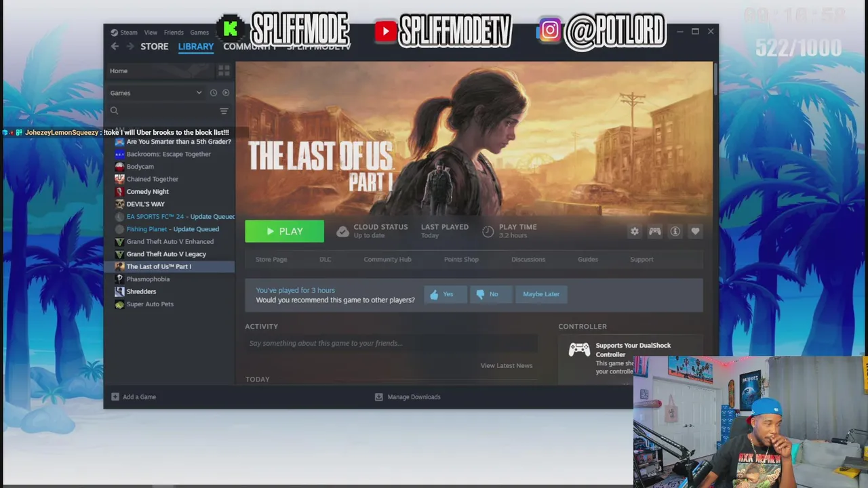
Task: Open Manage Downloads
Action: [408, 396]
